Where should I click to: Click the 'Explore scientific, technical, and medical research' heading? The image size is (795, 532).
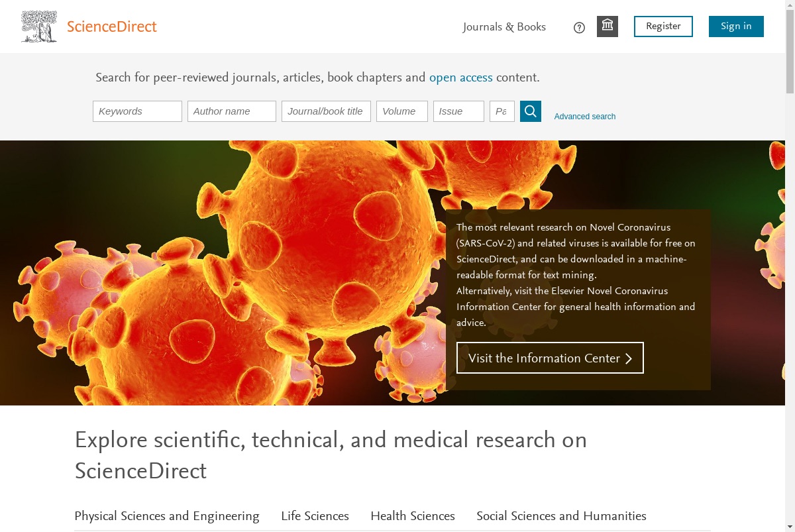tap(331, 455)
